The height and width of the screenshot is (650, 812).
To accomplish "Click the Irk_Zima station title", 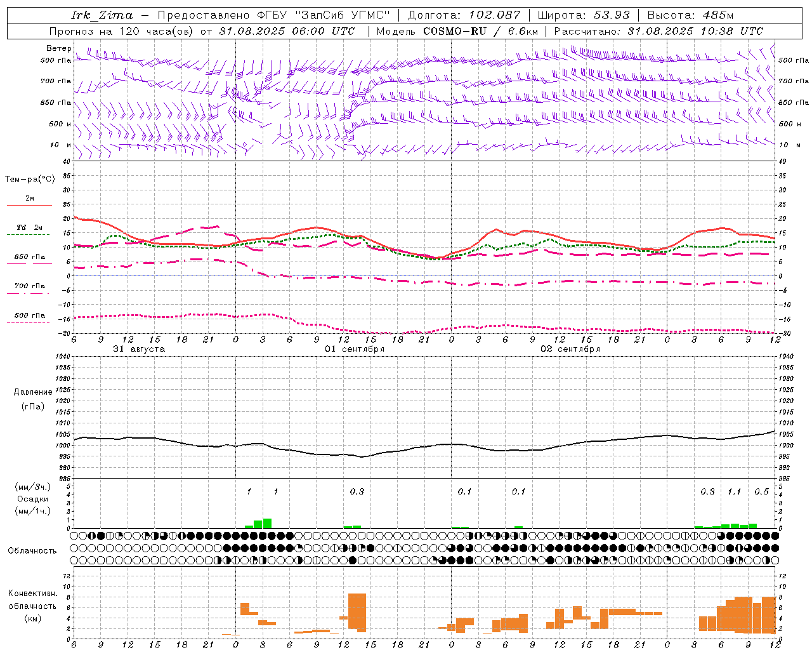I will click(102, 15).
